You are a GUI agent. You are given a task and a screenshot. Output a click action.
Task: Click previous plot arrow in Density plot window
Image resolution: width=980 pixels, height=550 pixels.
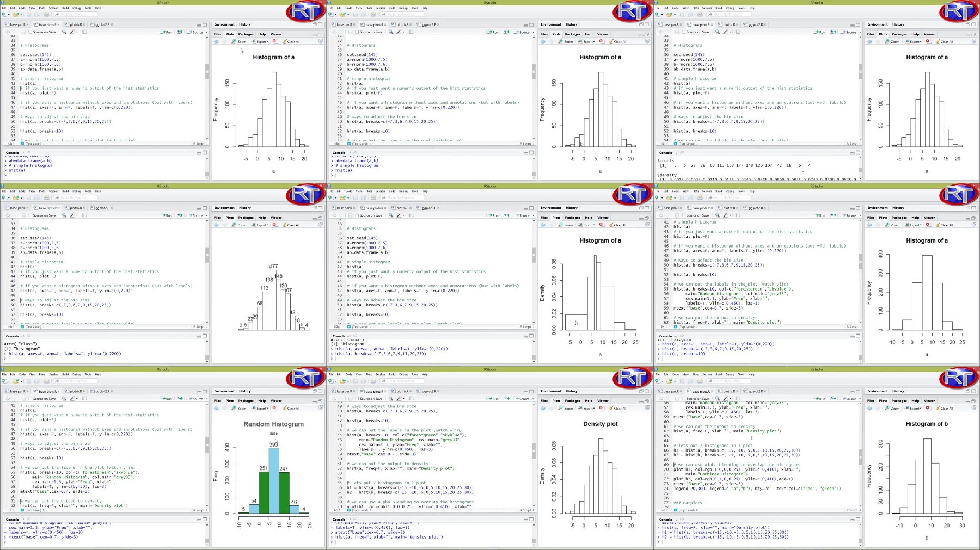543,408
